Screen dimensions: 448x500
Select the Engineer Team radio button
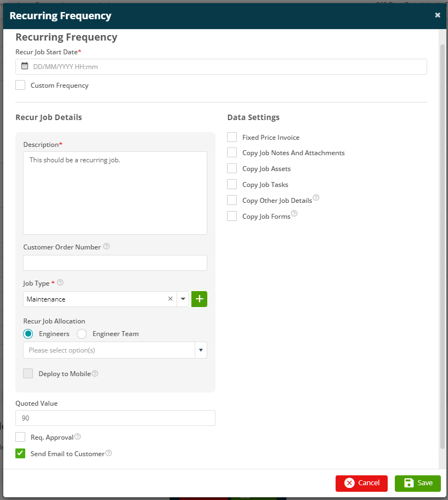(82, 334)
